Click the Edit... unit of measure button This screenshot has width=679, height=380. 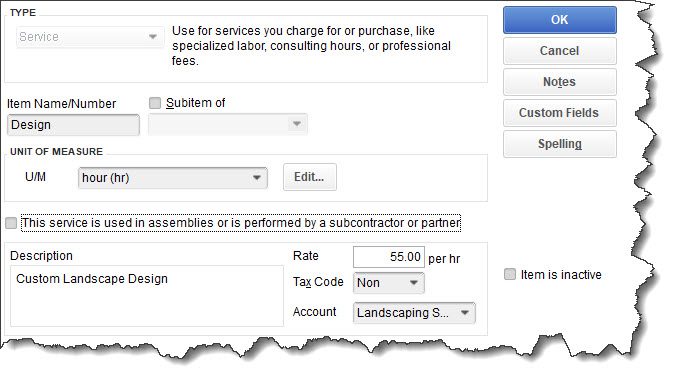[310, 177]
